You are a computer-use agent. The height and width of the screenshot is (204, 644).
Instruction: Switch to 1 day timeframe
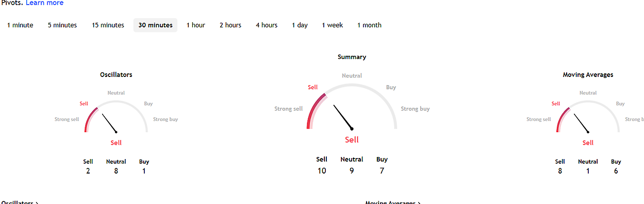pyautogui.click(x=300, y=25)
